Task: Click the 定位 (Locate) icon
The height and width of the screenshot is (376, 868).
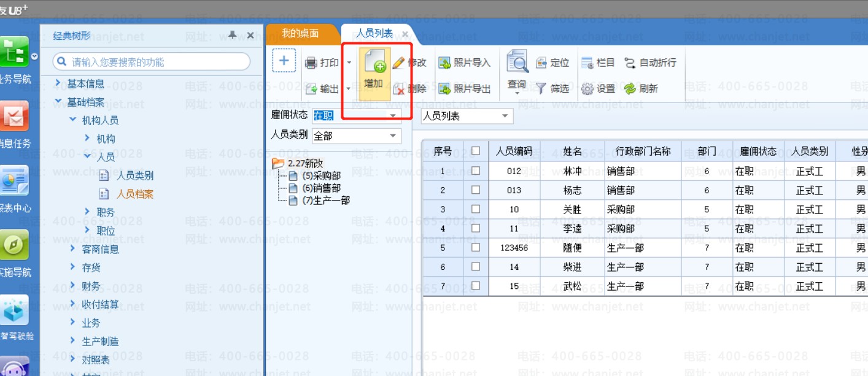Action: [x=541, y=63]
